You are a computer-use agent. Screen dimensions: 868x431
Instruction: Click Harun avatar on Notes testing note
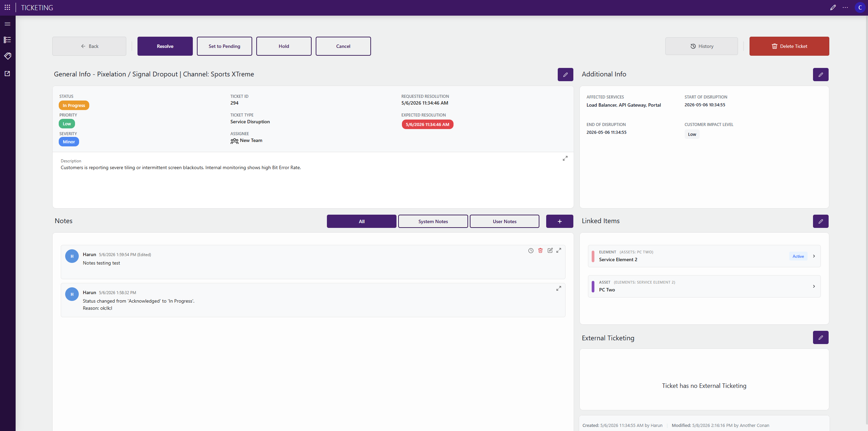tap(72, 256)
